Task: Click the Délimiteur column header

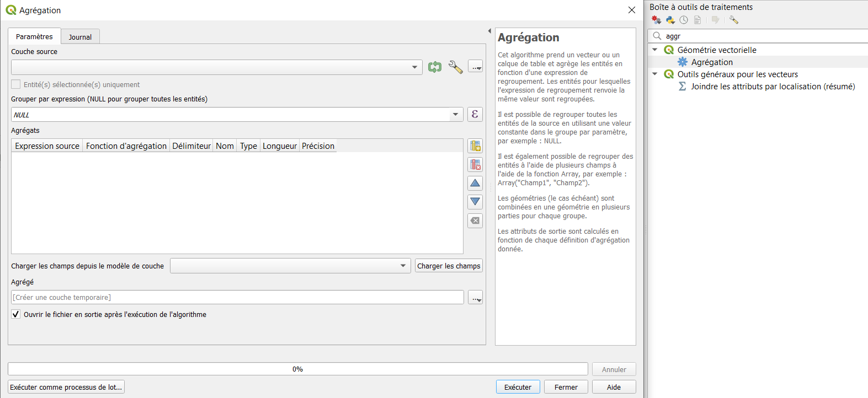Action: pos(191,146)
